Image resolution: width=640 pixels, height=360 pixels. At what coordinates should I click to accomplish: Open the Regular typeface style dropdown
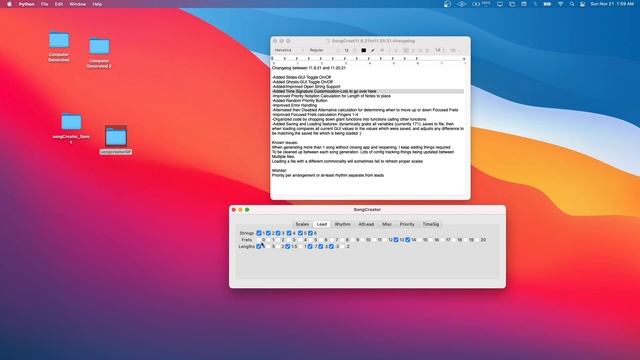pyautogui.click(x=324, y=50)
